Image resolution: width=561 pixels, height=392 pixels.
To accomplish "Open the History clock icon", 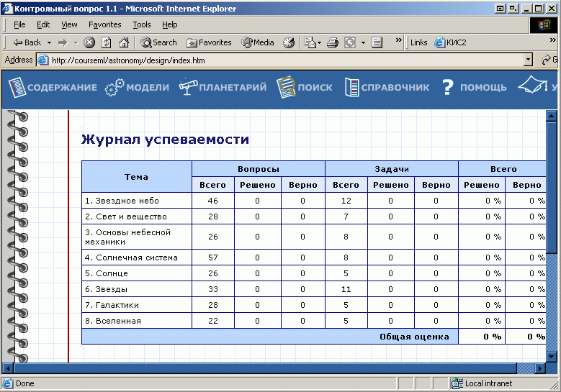I will (289, 42).
